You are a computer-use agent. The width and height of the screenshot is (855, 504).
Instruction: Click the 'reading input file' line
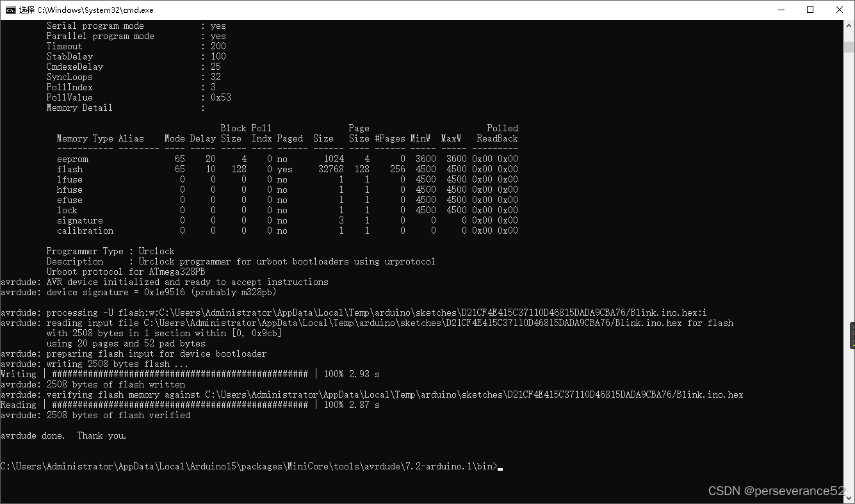[x=366, y=323]
